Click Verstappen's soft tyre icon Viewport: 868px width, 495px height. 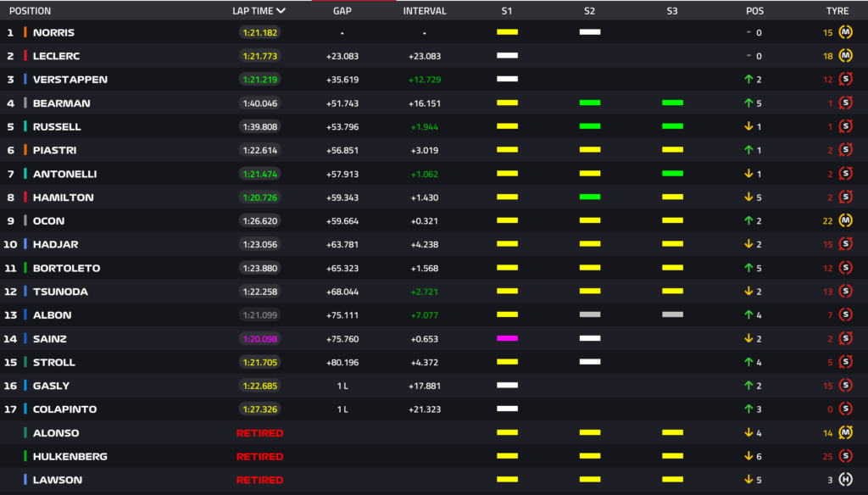pyautogui.click(x=845, y=80)
